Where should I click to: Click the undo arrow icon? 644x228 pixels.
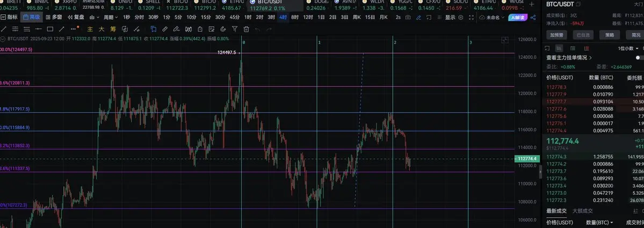[257, 29]
